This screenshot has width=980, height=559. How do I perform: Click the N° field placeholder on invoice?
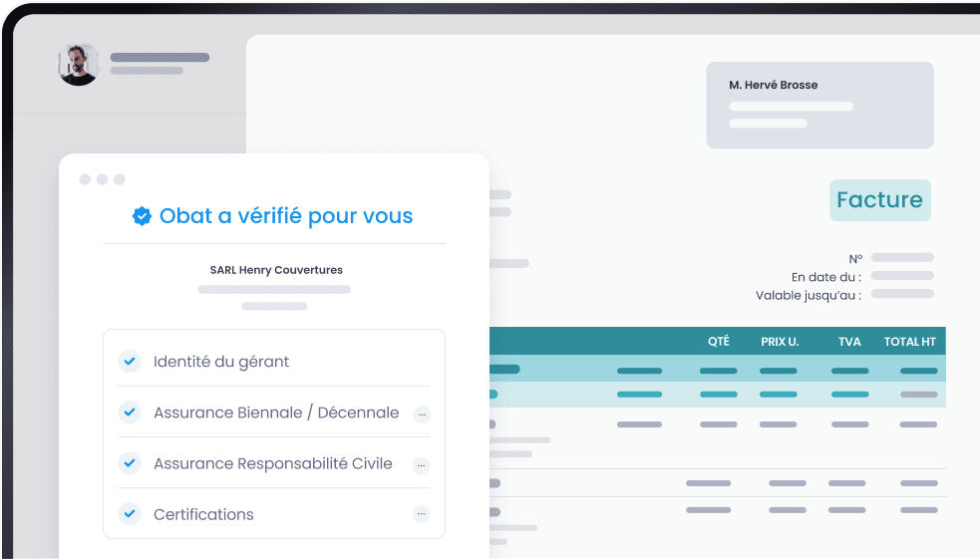point(902,257)
